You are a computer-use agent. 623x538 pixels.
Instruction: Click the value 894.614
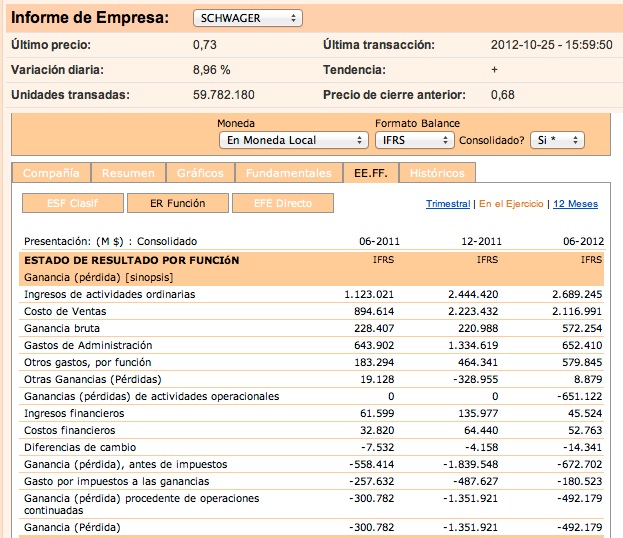pyautogui.click(x=374, y=312)
